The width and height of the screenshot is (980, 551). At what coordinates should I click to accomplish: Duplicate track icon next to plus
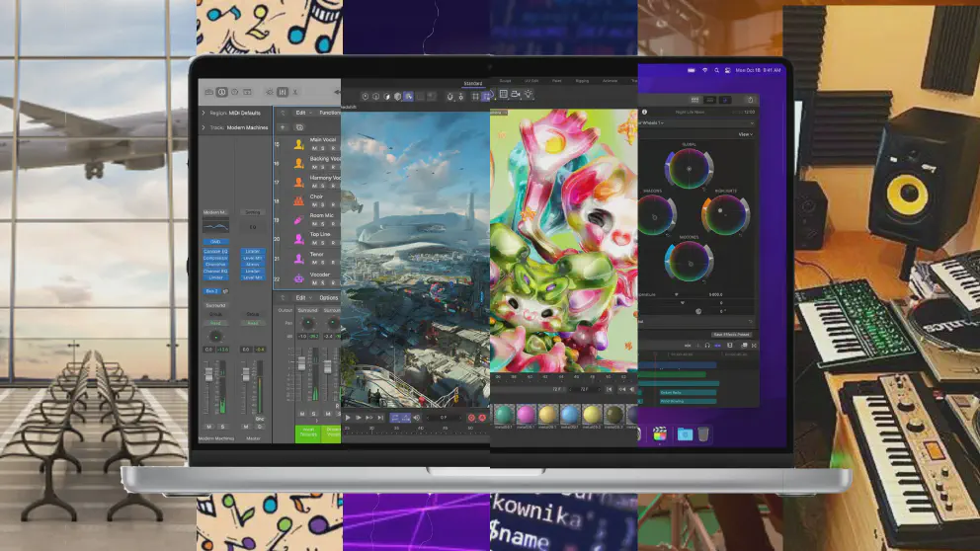[x=299, y=127]
